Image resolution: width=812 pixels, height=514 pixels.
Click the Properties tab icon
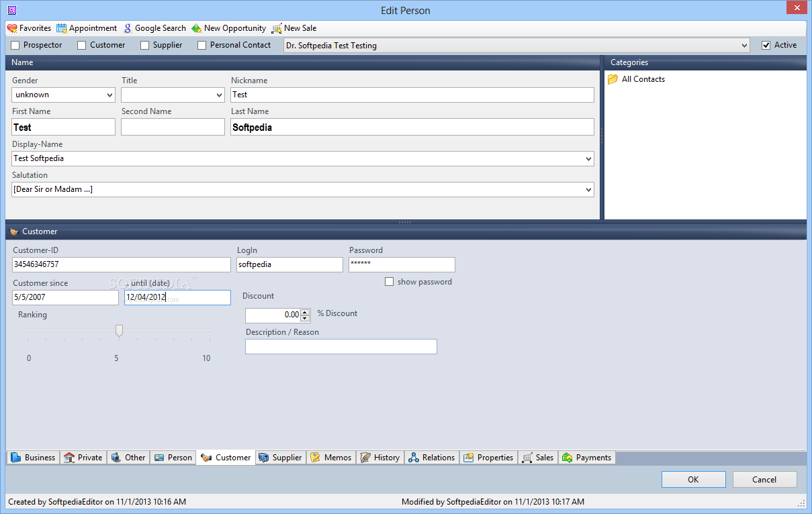coord(468,458)
